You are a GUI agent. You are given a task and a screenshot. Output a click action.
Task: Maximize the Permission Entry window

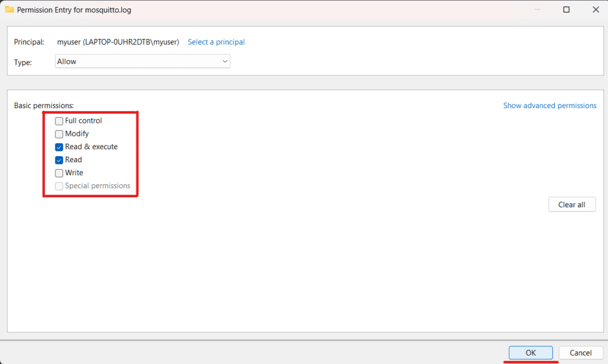coord(566,10)
